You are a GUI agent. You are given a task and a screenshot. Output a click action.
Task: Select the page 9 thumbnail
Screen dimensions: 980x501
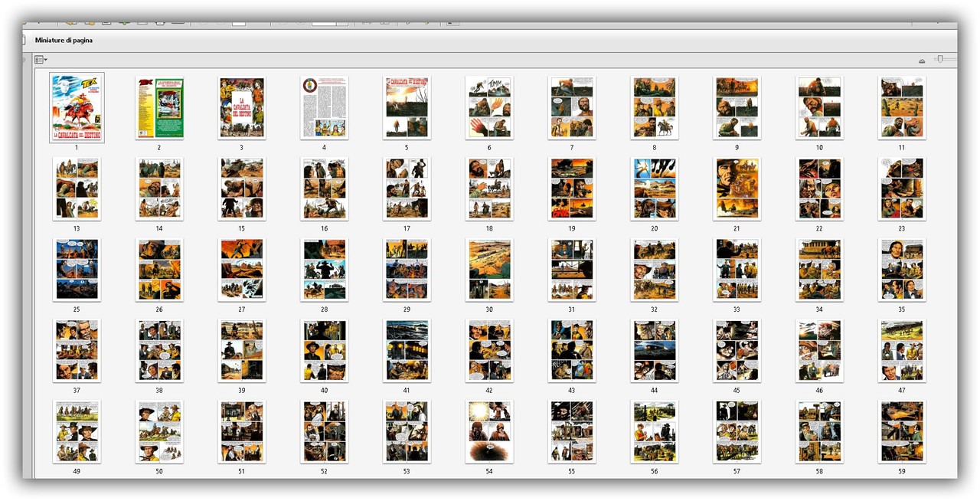pyautogui.click(x=737, y=107)
